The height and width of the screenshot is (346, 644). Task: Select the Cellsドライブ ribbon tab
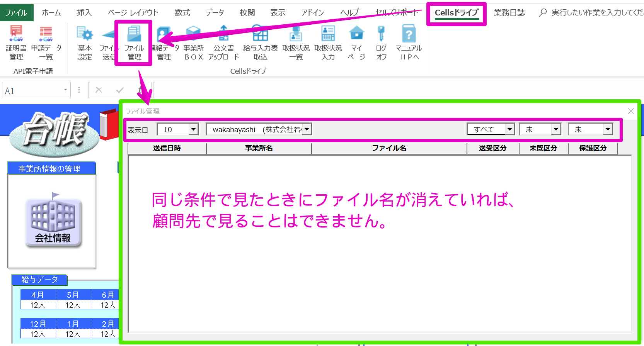pos(457,12)
